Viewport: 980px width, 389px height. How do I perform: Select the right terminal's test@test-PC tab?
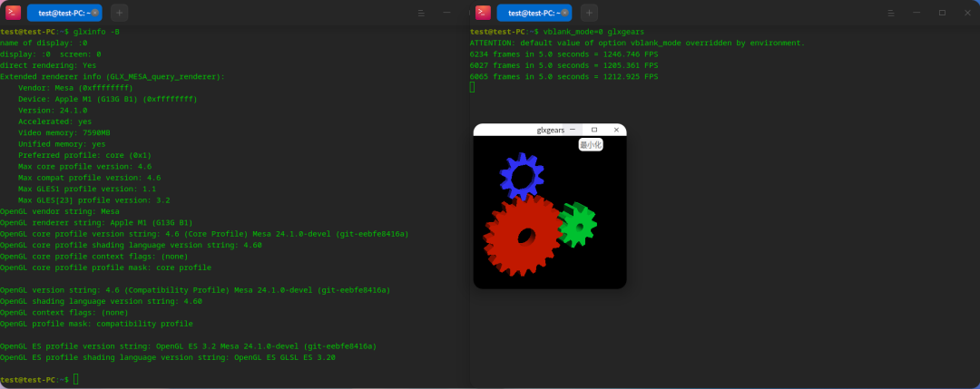click(534, 13)
